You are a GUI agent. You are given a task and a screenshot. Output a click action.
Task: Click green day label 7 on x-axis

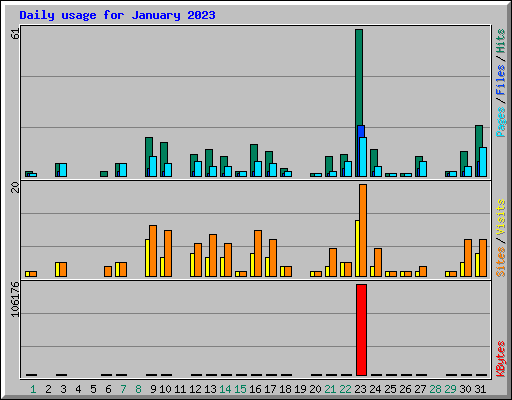123,389
